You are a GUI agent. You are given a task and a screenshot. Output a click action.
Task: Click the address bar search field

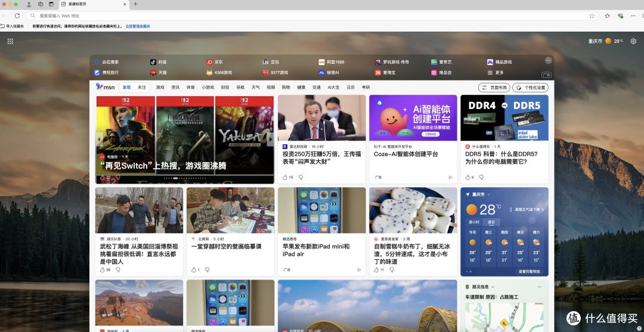(x=311, y=15)
